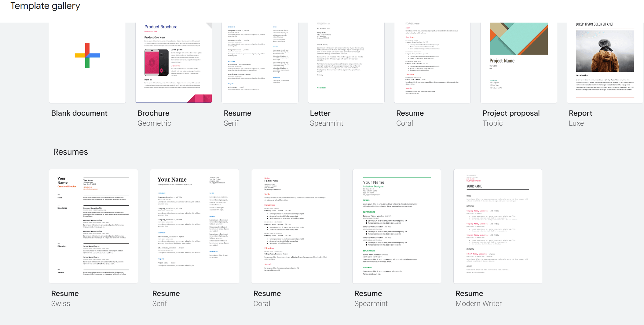Open the Report Luxe template thumbnail
The image size is (644, 325).
click(605, 63)
